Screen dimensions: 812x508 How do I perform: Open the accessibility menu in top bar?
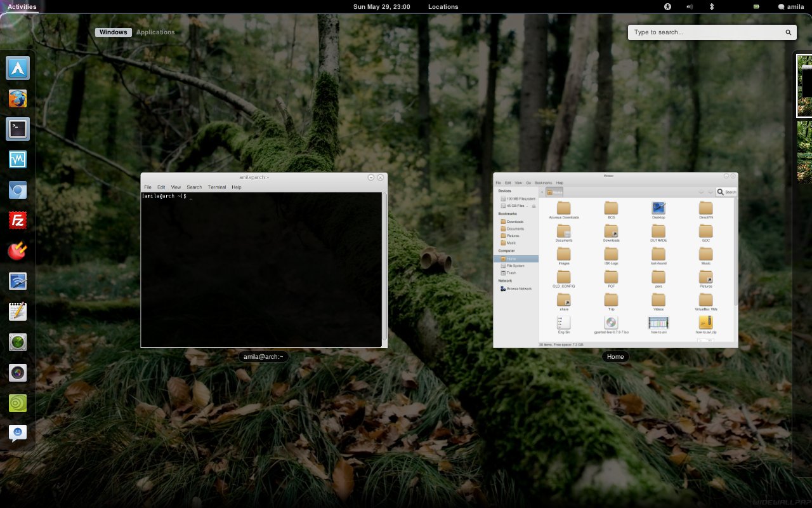[667, 6]
